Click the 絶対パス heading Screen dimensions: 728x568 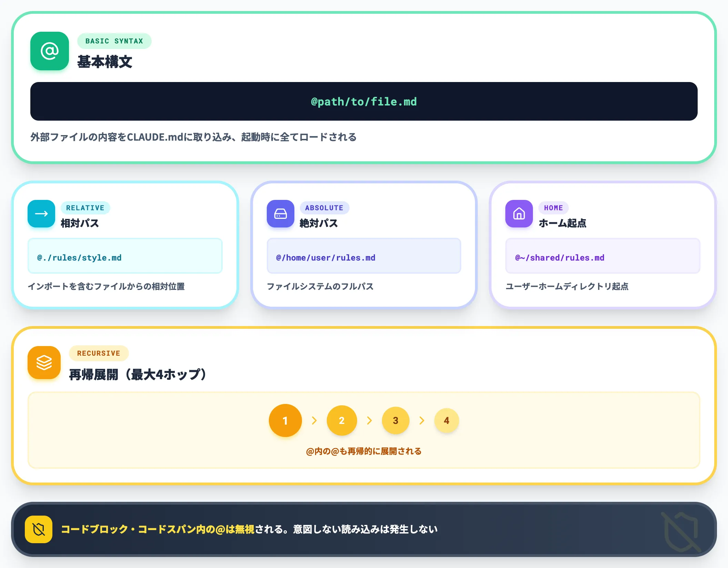tap(319, 223)
